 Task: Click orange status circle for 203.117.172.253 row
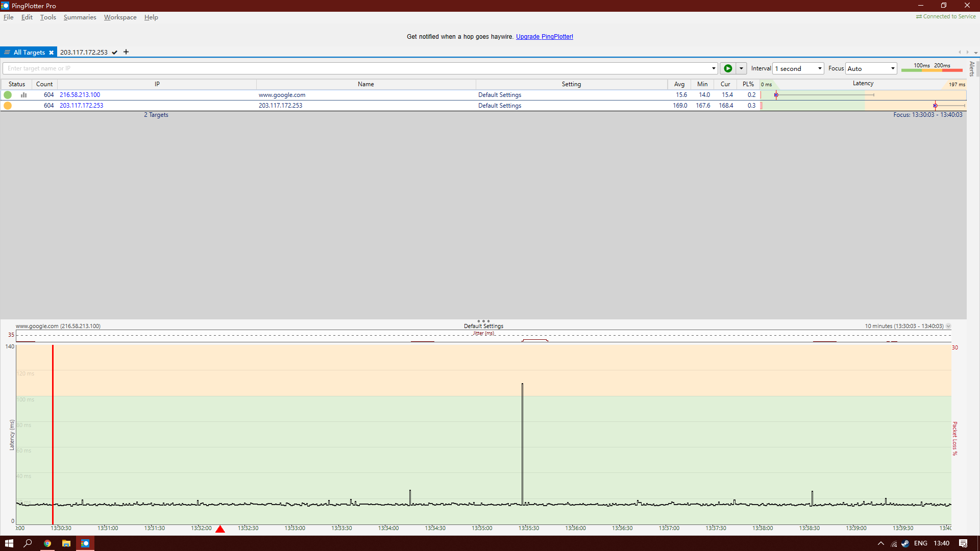8,106
